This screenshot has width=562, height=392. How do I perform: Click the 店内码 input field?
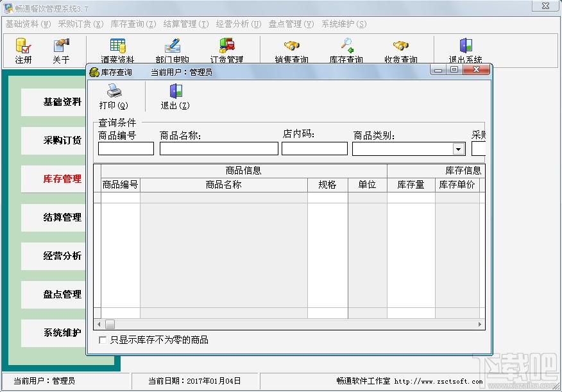click(315, 149)
